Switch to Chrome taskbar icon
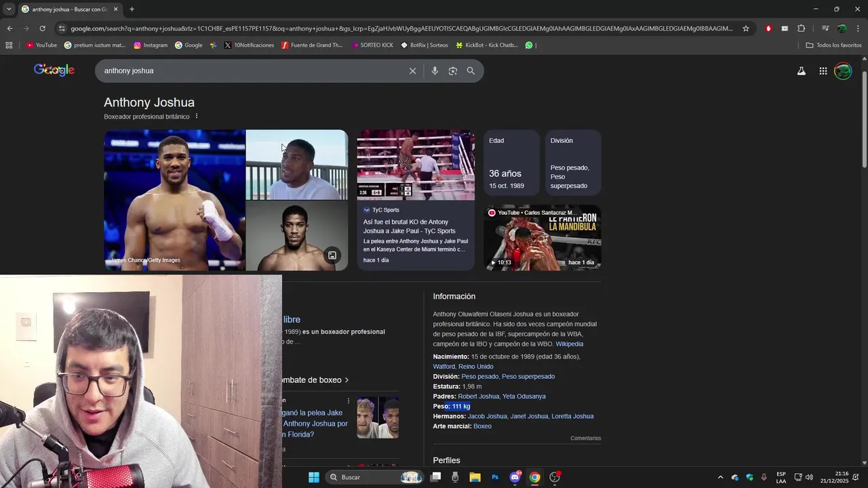The height and width of the screenshot is (488, 868). point(535,477)
